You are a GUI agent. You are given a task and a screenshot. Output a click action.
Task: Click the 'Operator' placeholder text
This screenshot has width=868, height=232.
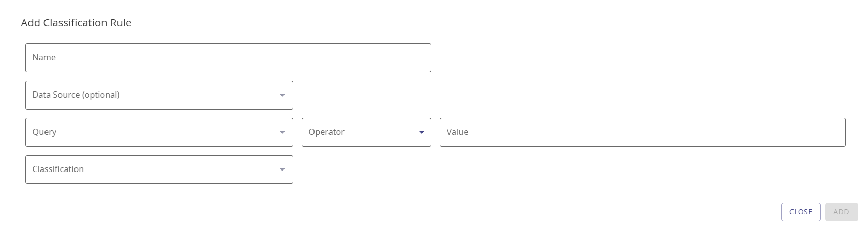click(x=326, y=132)
